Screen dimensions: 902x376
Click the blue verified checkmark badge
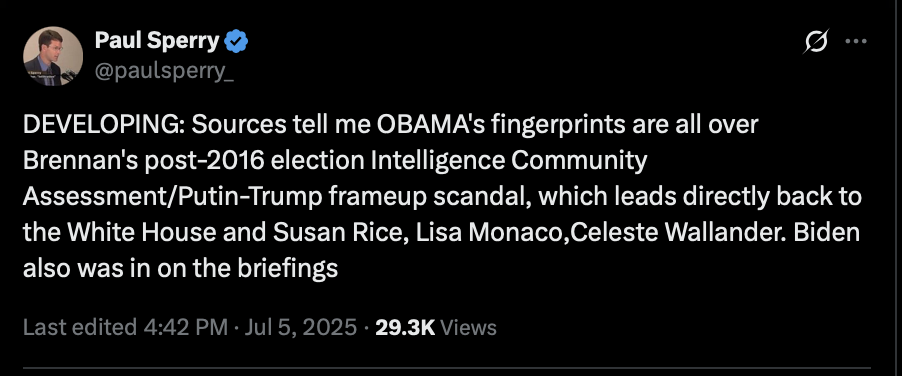(236, 41)
